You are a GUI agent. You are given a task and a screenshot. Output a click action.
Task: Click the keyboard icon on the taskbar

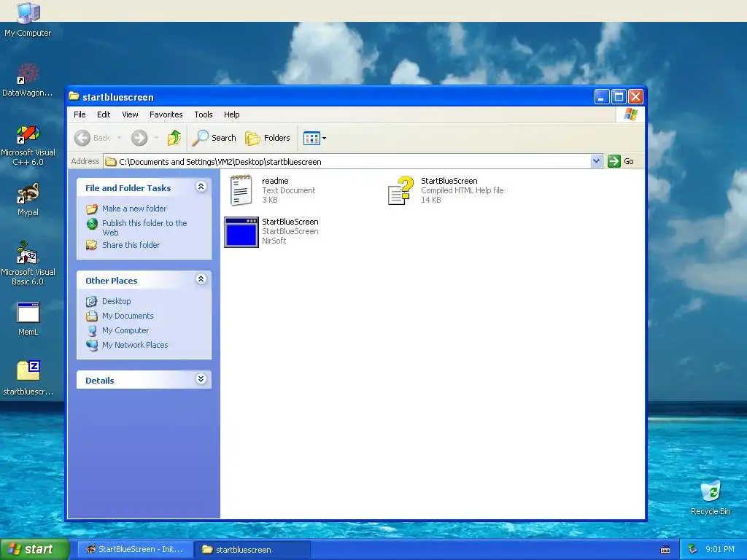665,550
